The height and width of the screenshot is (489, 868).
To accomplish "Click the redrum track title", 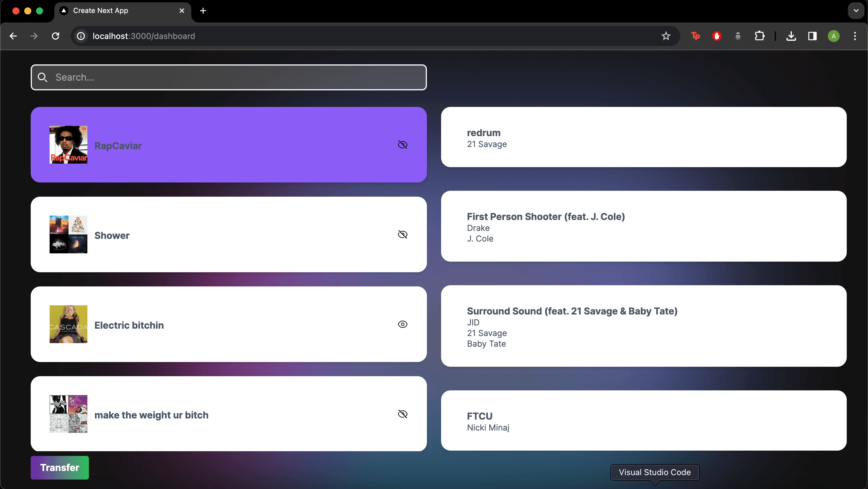I will pos(484,133).
